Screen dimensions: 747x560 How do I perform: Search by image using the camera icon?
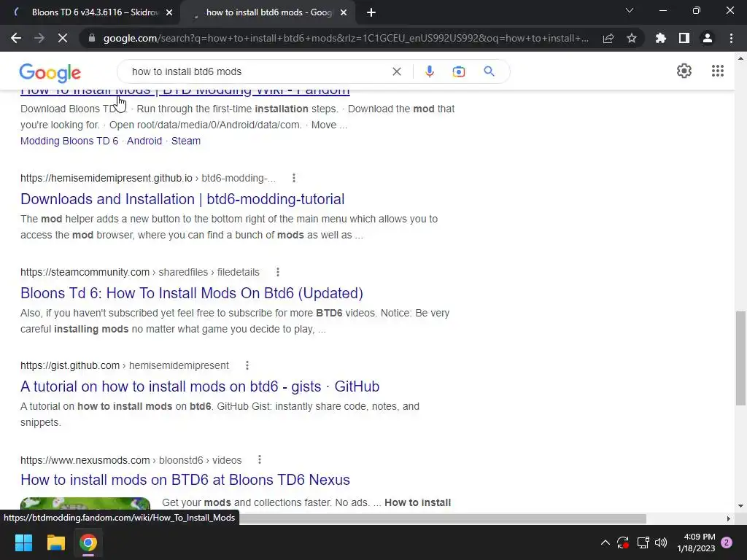pos(458,71)
